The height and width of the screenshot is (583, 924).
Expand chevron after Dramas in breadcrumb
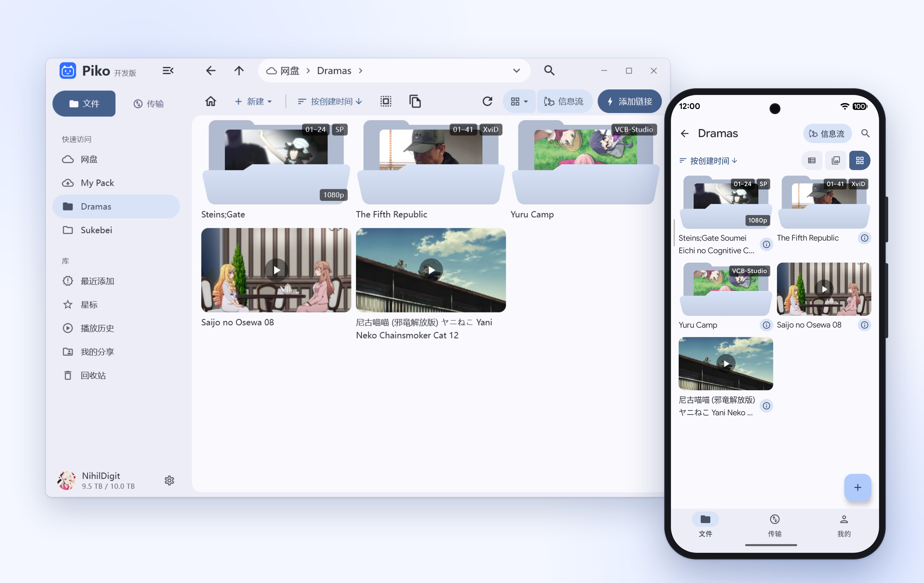pyautogui.click(x=360, y=71)
